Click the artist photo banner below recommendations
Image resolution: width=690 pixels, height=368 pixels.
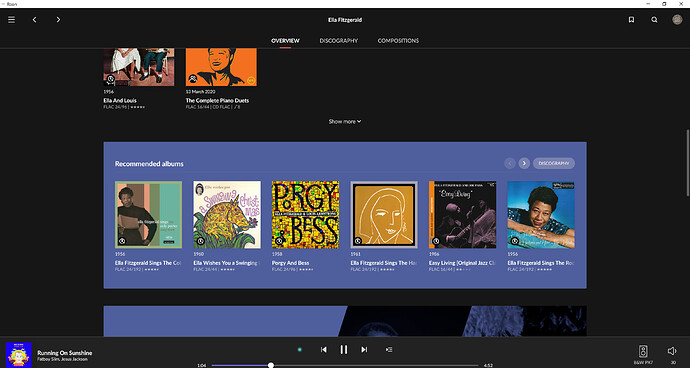point(345,321)
